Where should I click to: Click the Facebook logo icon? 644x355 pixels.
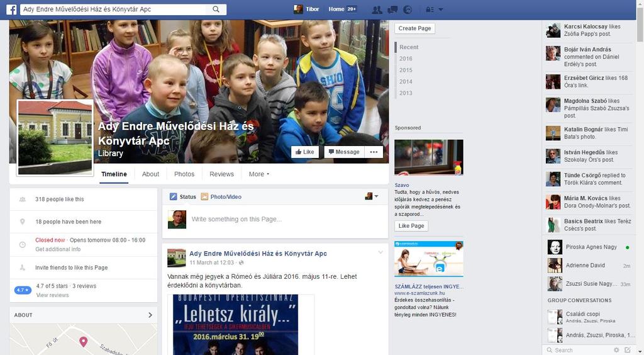[x=11, y=9]
